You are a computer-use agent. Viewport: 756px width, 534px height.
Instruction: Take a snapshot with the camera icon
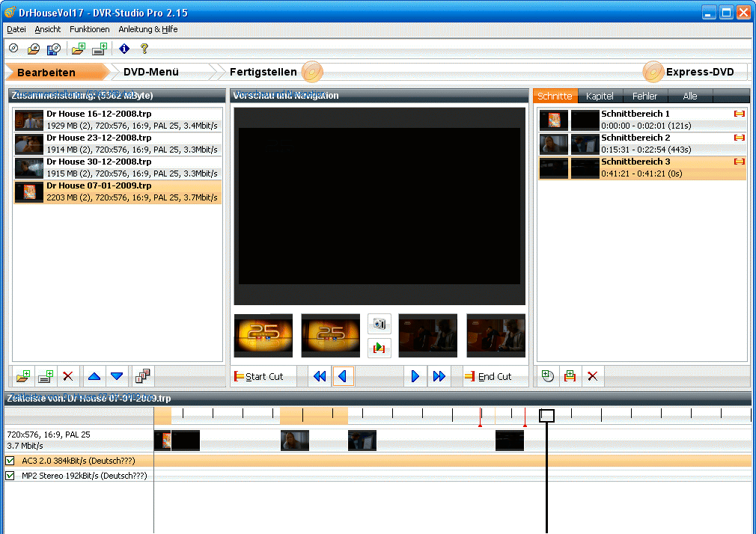(379, 324)
